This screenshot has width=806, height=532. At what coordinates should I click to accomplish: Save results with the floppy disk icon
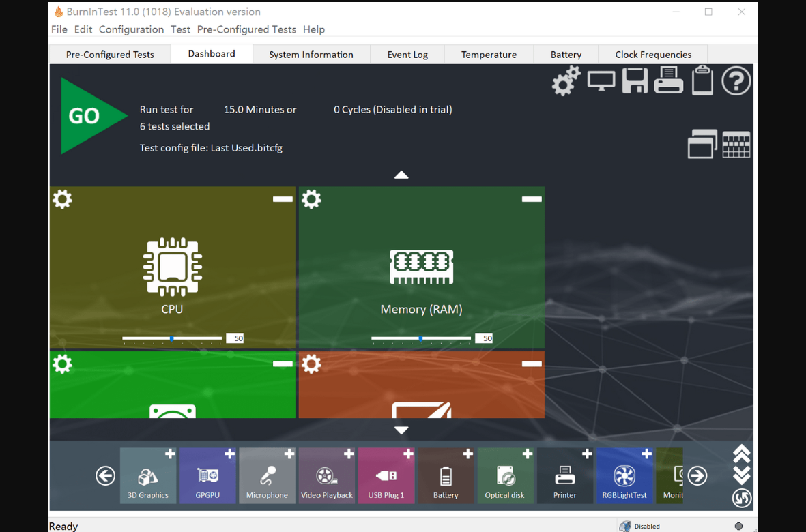[635, 80]
